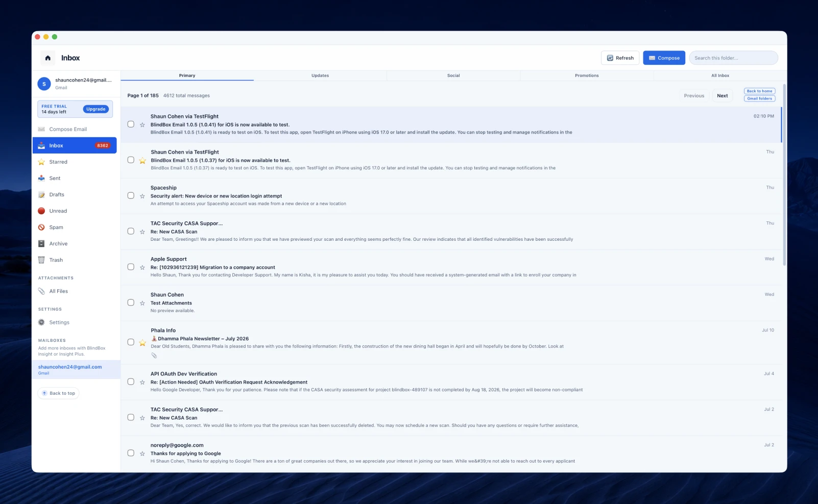Open the Trash bin icon

point(41,260)
